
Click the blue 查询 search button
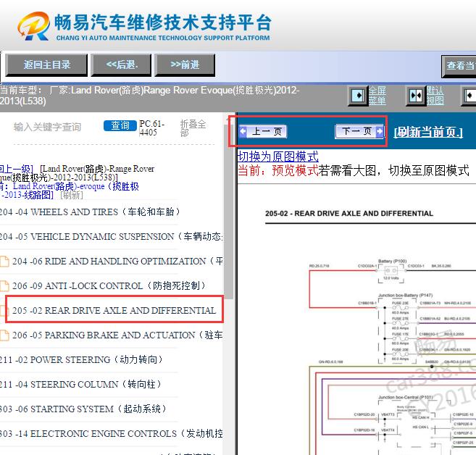point(120,125)
